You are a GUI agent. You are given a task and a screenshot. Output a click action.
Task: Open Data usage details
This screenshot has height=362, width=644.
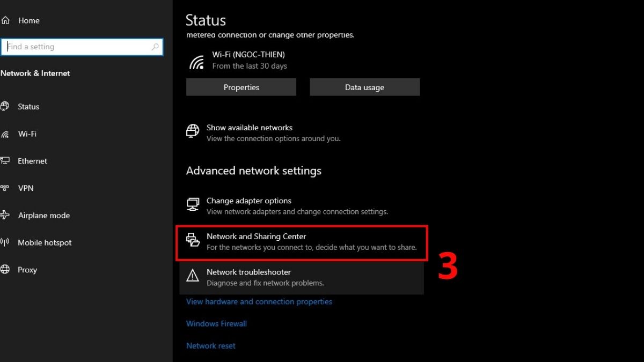364,87
